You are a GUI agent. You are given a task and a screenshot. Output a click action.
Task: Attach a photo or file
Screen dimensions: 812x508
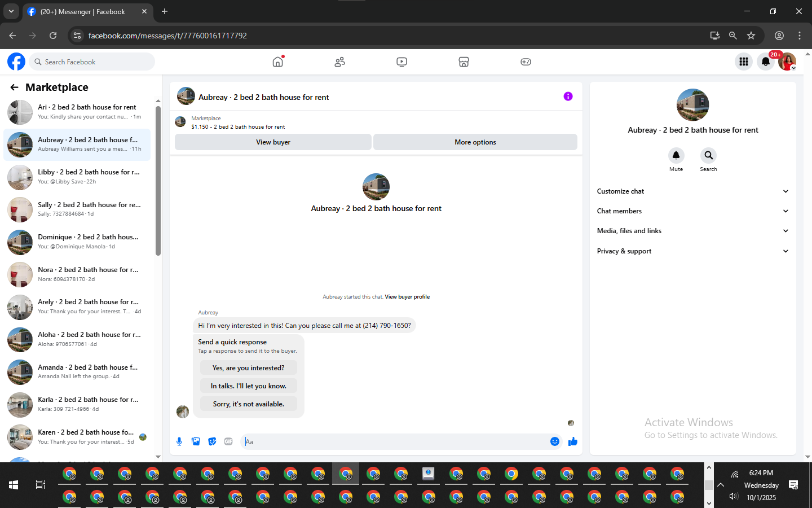pos(196,441)
